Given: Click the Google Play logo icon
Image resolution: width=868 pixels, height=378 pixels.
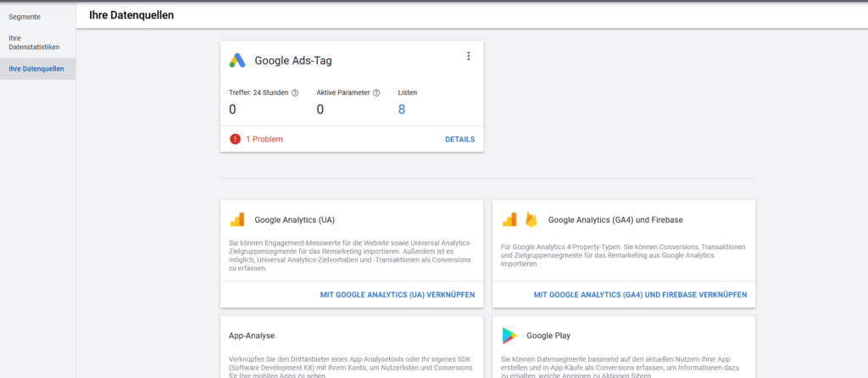Looking at the screenshot, I should click(x=509, y=335).
